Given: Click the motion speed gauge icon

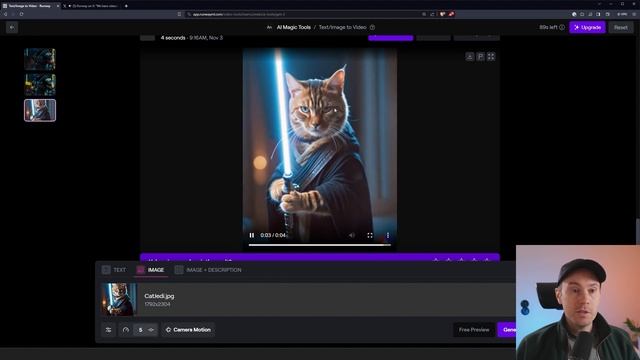Looking at the screenshot, I should 126,330.
